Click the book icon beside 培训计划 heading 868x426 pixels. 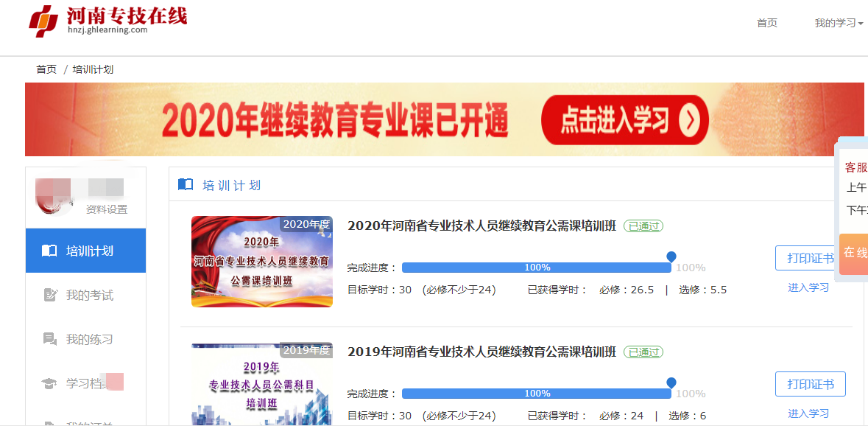[x=186, y=184]
